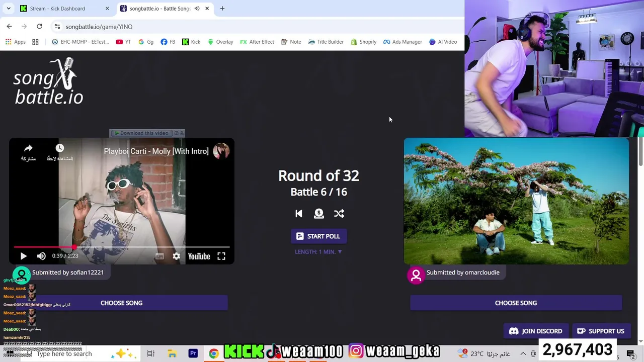Viewport: 644px width, 362px height.
Task: Open tab groups grid icon
Action: [35, 42]
